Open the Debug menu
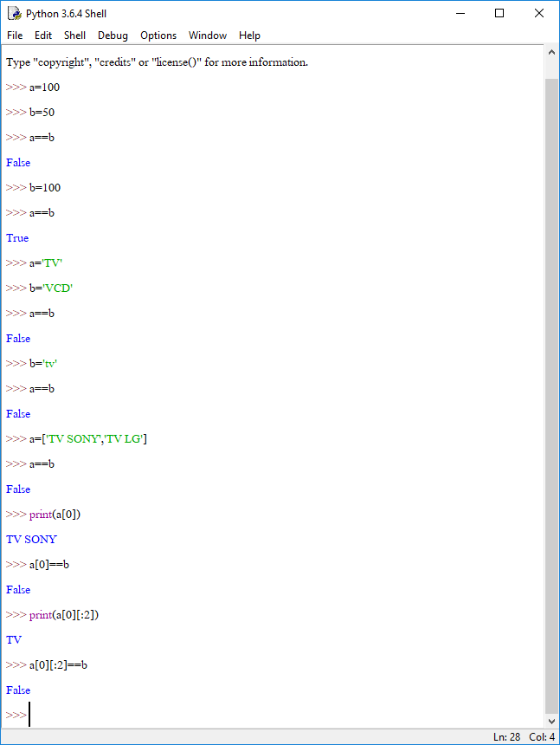Image resolution: width=560 pixels, height=745 pixels. coord(113,36)
